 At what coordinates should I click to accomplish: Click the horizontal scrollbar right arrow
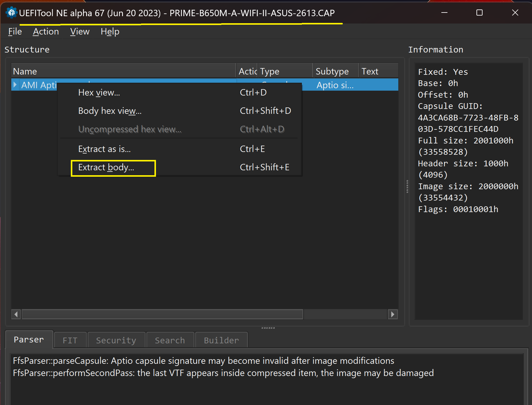393,314
